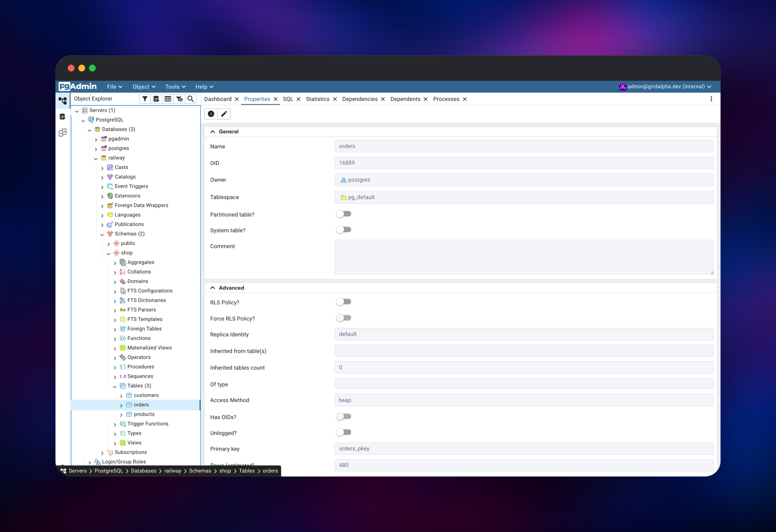Open the Query Tool icon in Object Explorer

[156, 99]
